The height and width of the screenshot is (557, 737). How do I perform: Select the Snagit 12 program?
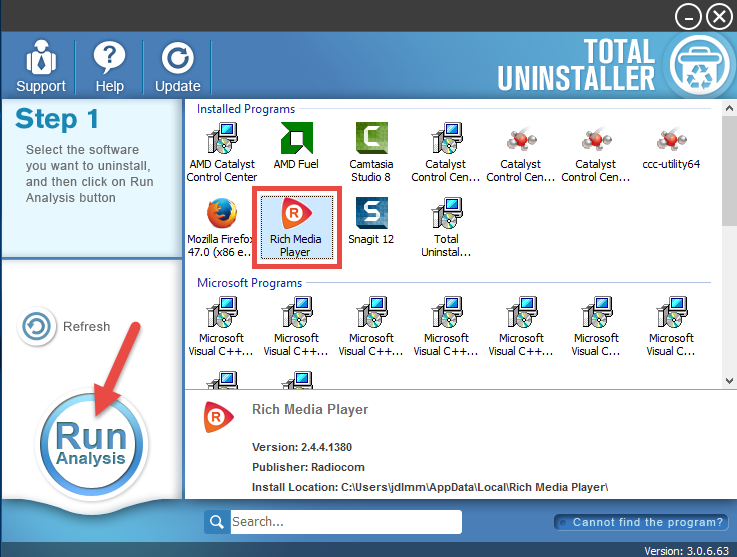[x=371, y=221]
